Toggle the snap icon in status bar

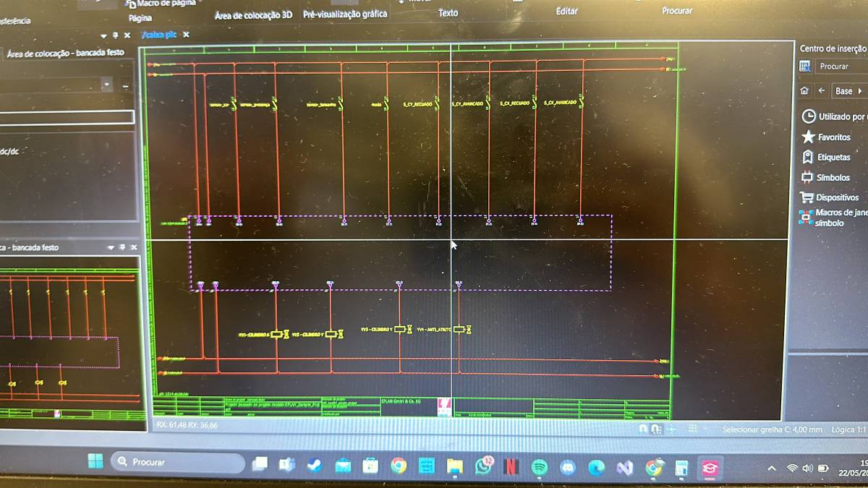pos(643,429)
